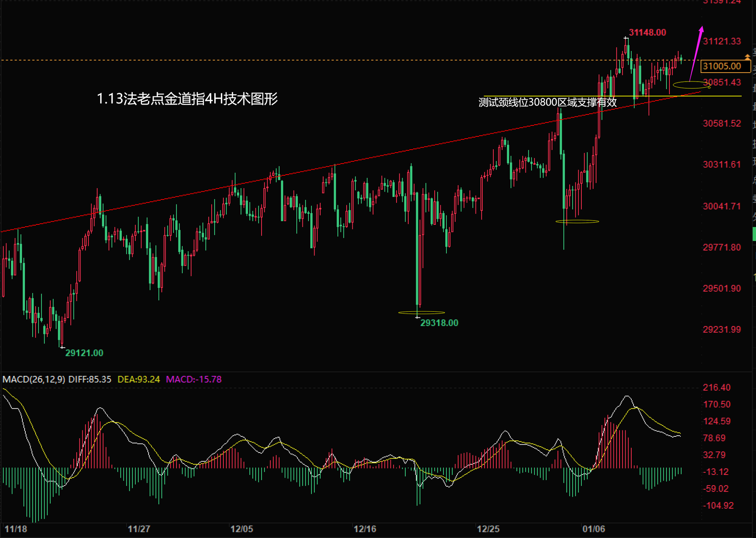Screen dimensions: 756x538
Task: Click the yellow ellipse near 30851.43
Action: pyautogui.click(x=691, y=85)
